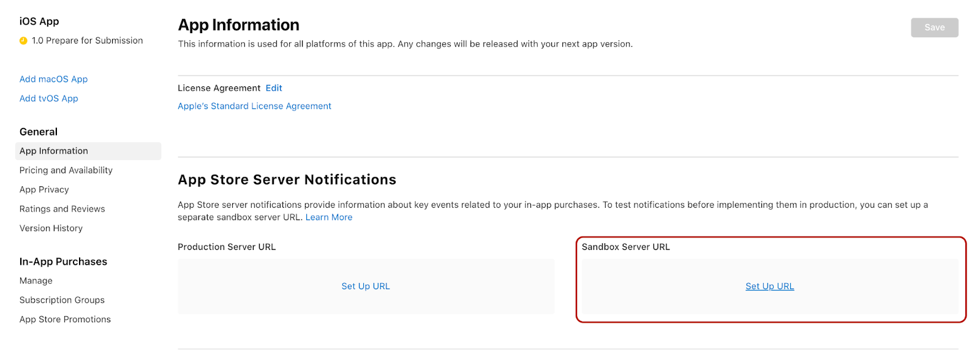
Task: Open Ratings and Reviews
Action: click(62, 209)
